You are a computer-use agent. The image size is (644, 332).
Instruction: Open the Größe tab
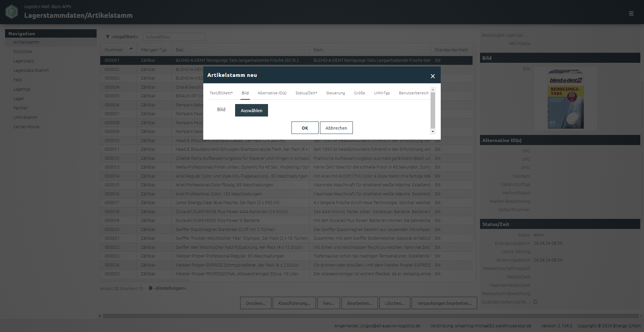(x=359, y=93)
